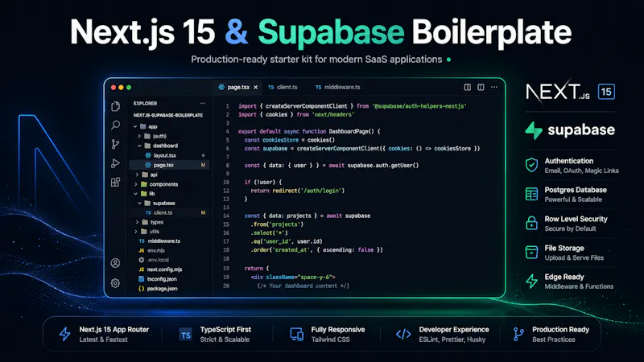Open the Search icon in activity bar
The image size is (644, 362).
pos(115,125)
